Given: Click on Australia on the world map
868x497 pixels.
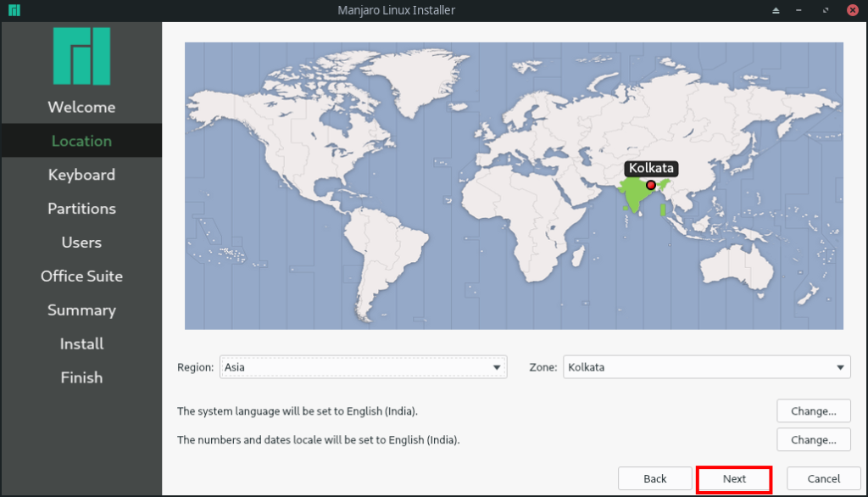Looking at the screenshot, I should point(737,269).
